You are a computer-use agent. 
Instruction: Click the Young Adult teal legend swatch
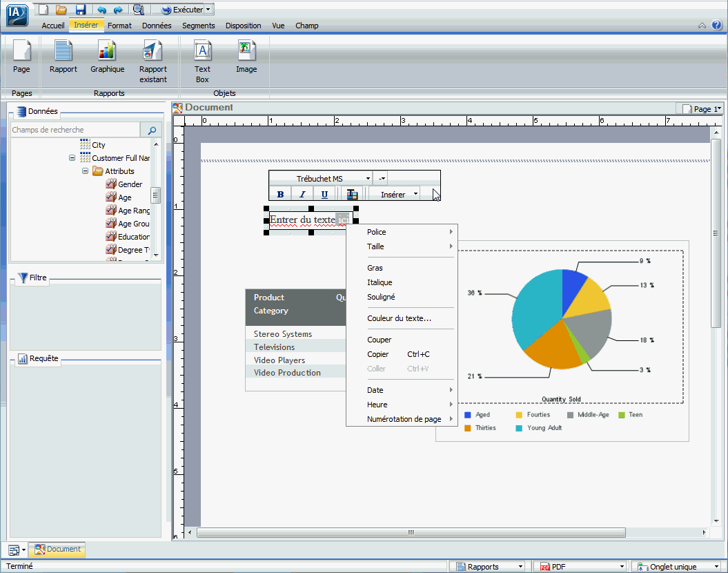tap(519, 427)
